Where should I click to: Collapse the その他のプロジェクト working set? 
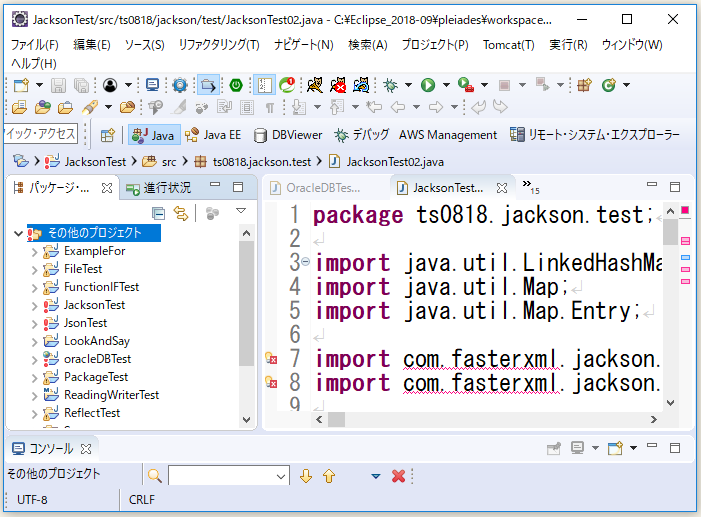coord(18,233)
